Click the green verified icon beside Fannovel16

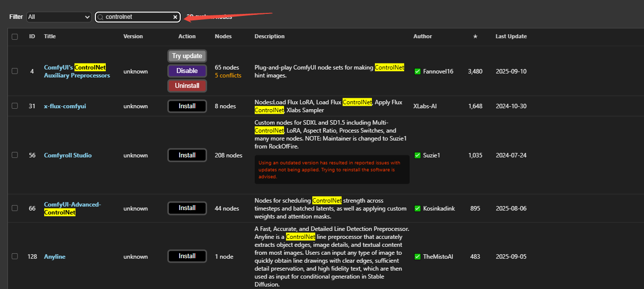pyautogui.click(x=417, y=72)
